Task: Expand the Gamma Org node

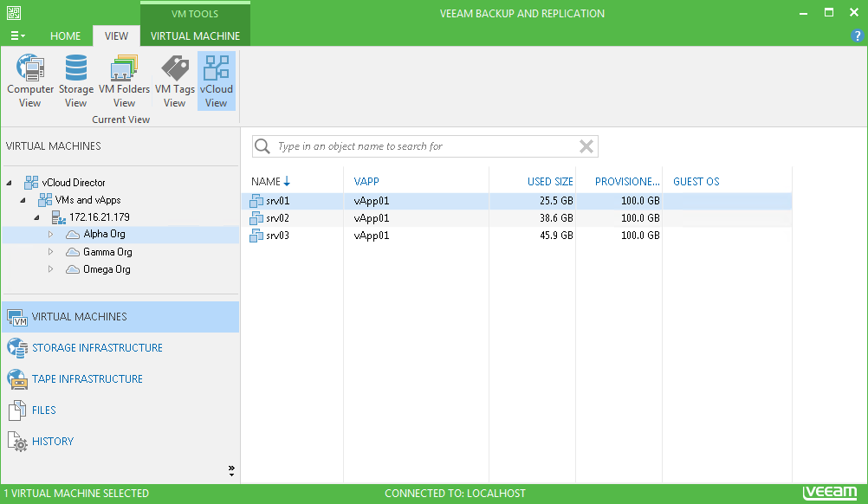Action: click(51, 252)
